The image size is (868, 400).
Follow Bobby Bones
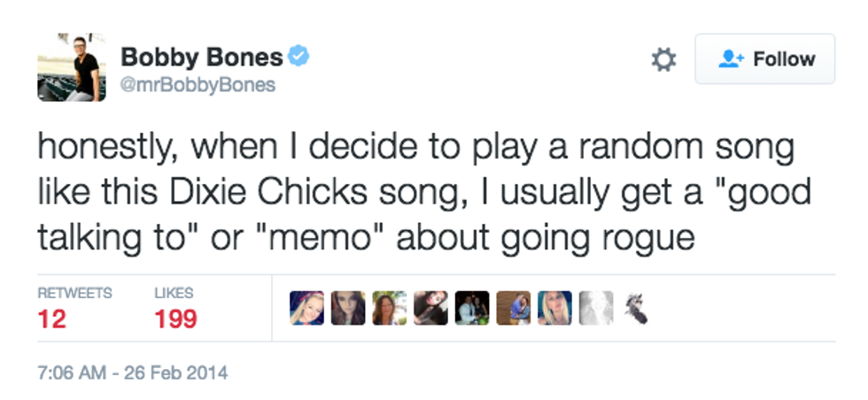pos(764,59)
